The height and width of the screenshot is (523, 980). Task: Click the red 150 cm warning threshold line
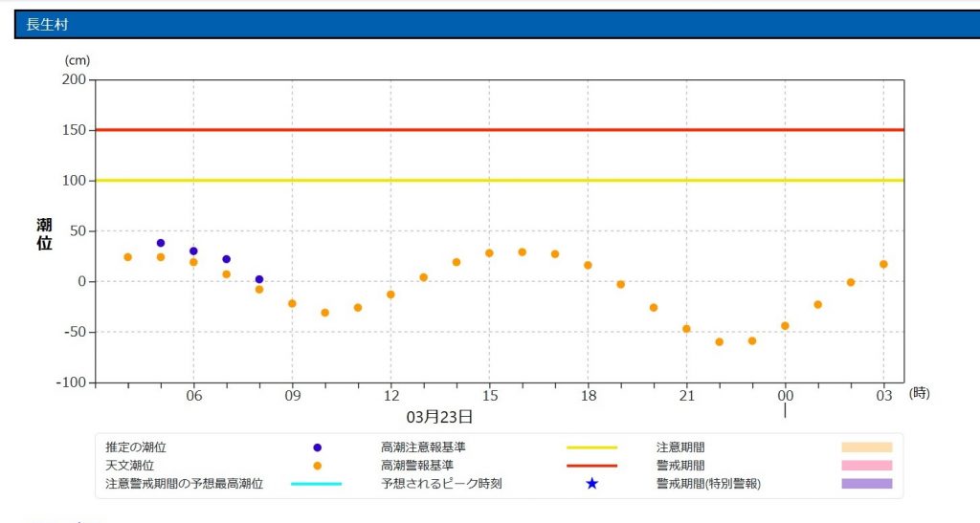500,130
